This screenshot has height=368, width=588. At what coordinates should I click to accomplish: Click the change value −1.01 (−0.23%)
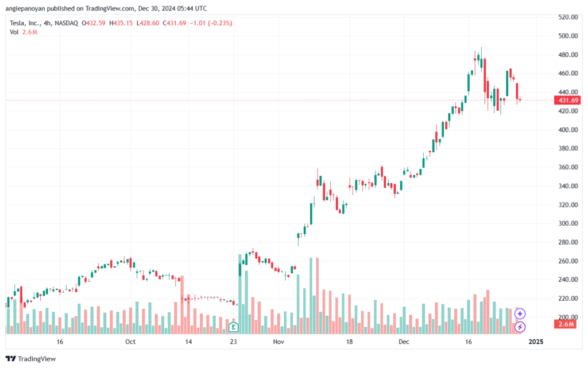[211, 23]
